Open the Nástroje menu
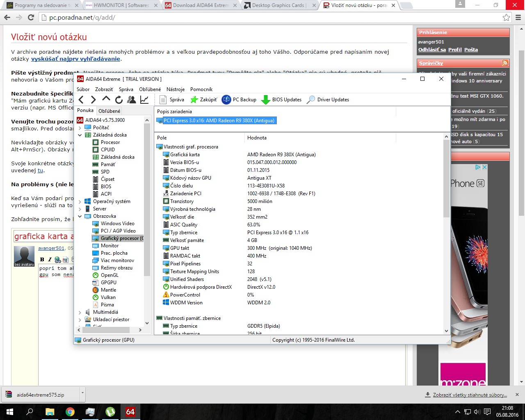 click(176, 89)
